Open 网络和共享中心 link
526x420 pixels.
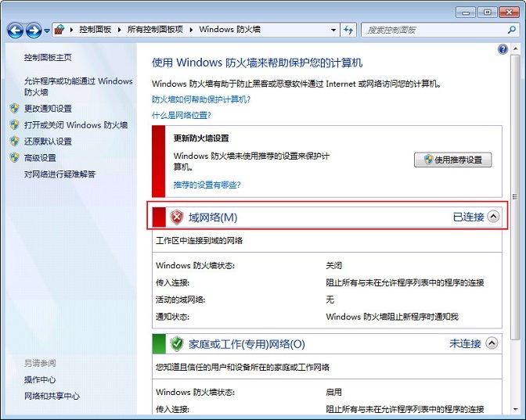(x=52, y=397)
